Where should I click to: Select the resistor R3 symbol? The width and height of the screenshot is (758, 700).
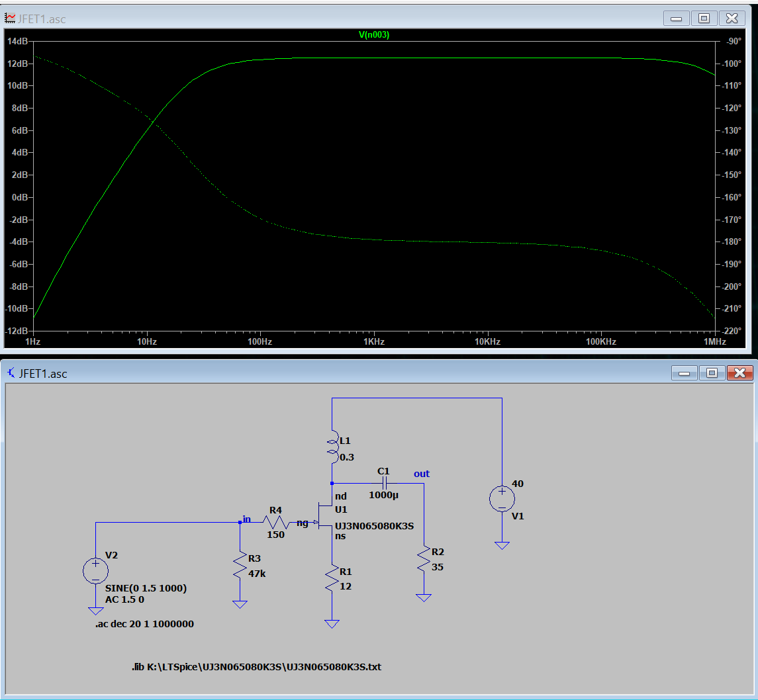coord(240,566)
